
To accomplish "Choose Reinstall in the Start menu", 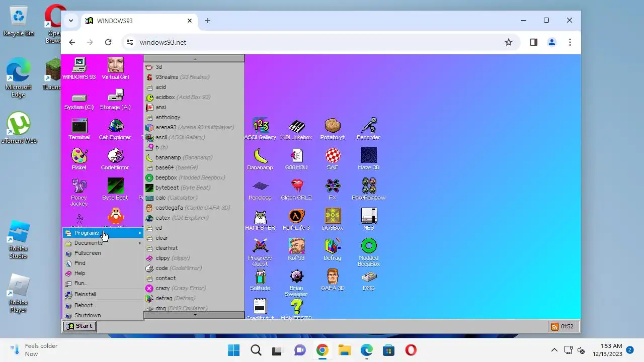I will click(x=103, y=294).
